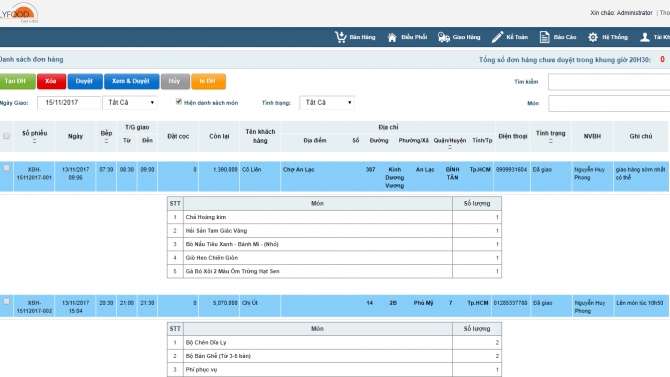Click the Giò Heo Chiên Giòn row
670x377 pixels.
coord(334,258)
